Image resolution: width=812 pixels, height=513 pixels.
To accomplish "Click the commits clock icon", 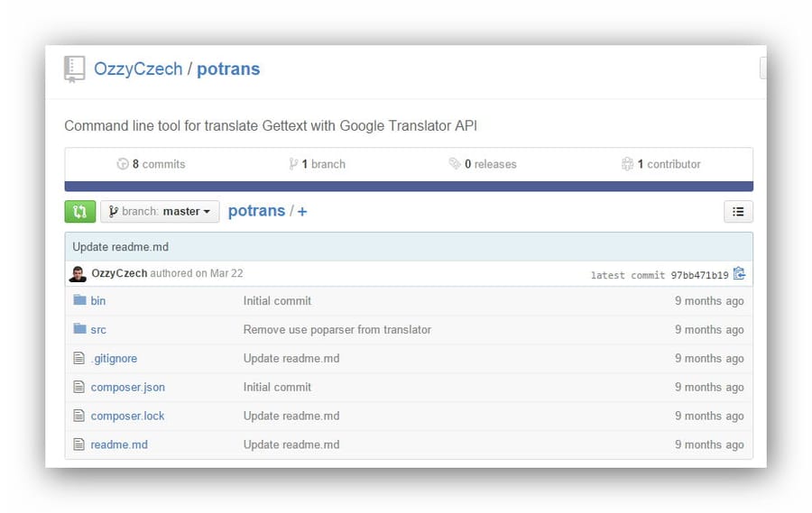I will (x=123, y=164).
